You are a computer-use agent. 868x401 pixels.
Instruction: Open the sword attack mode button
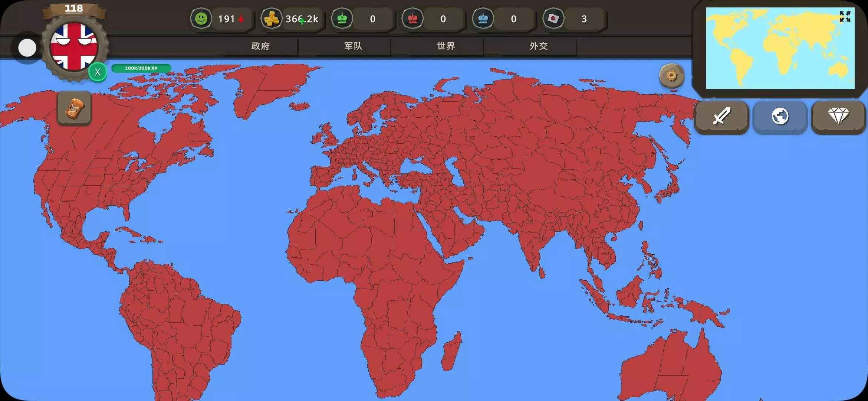click(721, 117)
